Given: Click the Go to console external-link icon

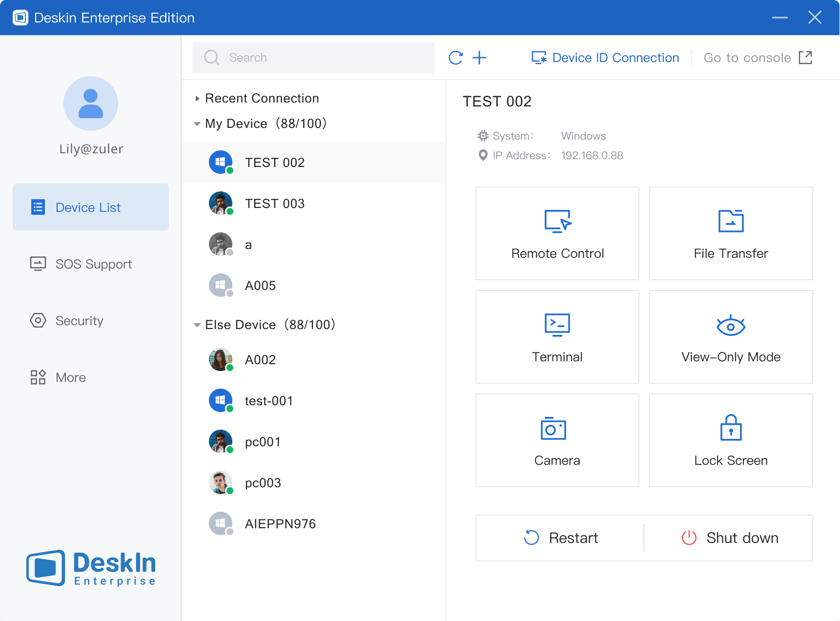Looking at the screenshot, I should [x=805, y=58].
